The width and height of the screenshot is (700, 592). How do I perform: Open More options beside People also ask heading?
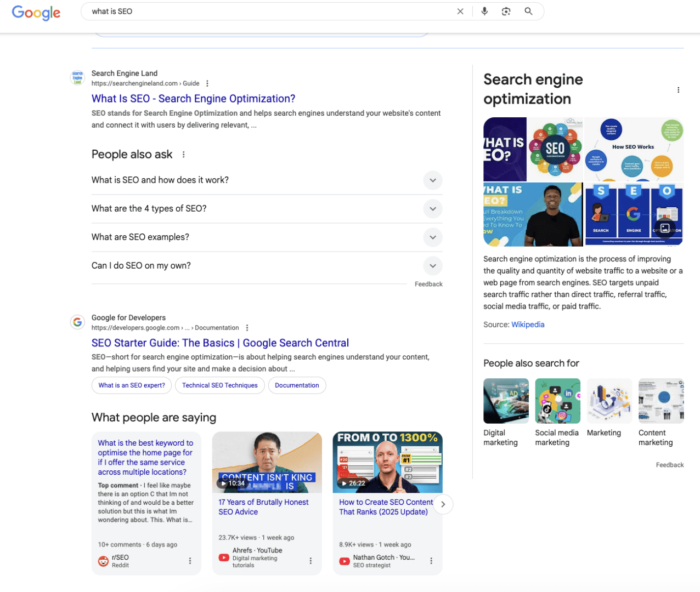[x=184, y=155]
